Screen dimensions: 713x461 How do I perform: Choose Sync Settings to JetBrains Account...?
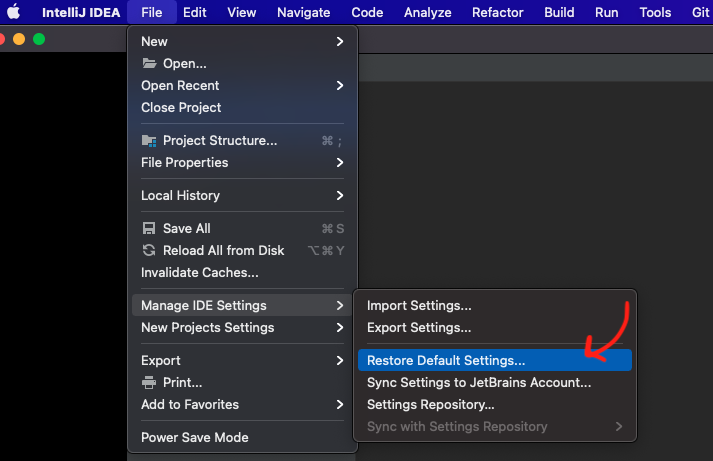click(x=495, y=382)
